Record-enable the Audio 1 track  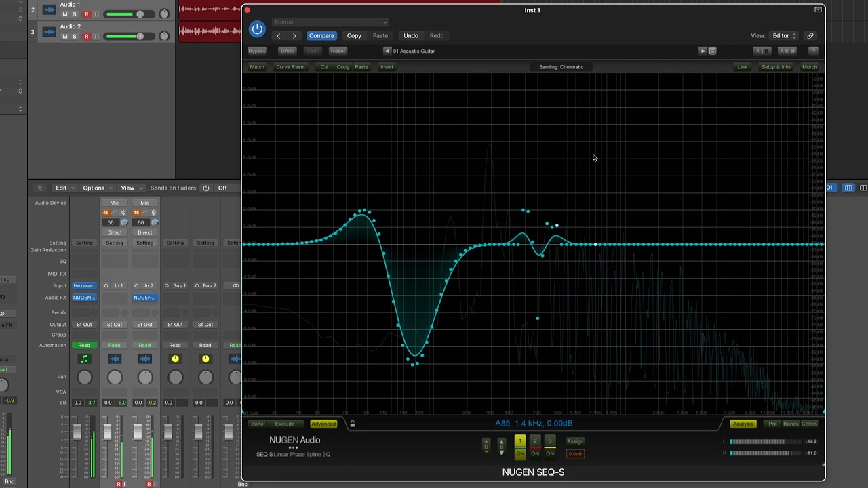(x=86, y=14)
